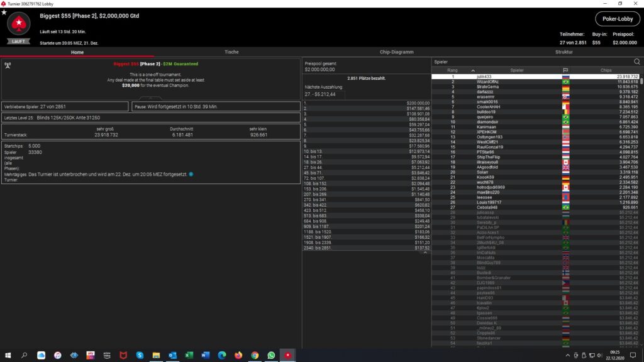Select player julik433 in the ranking
The width and height of the screenshot is (644, 362).
pyautogui.click(x=484, y=77)
